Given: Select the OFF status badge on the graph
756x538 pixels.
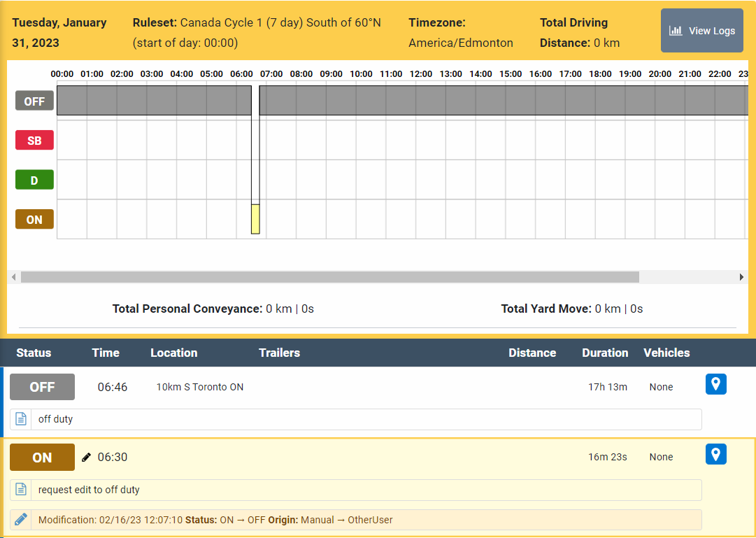Looking at the screenshot, I should click(34, 100).
